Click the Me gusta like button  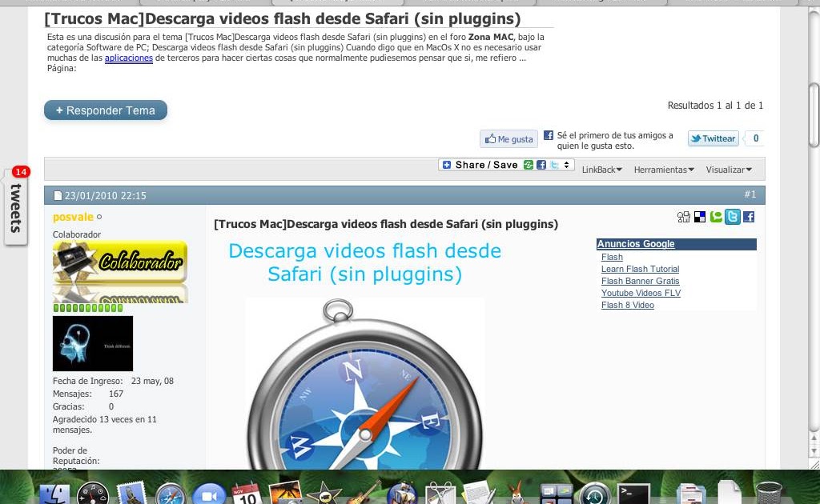508,139
